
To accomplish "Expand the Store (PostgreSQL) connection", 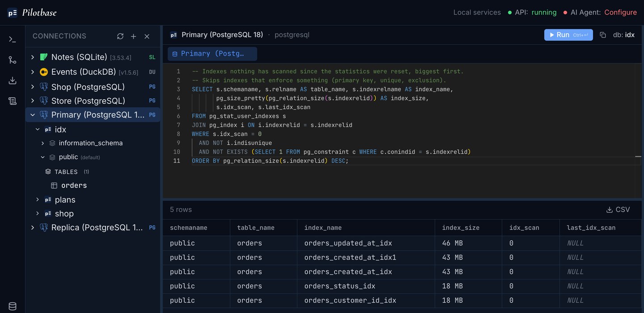I will (x=32, y=101).
